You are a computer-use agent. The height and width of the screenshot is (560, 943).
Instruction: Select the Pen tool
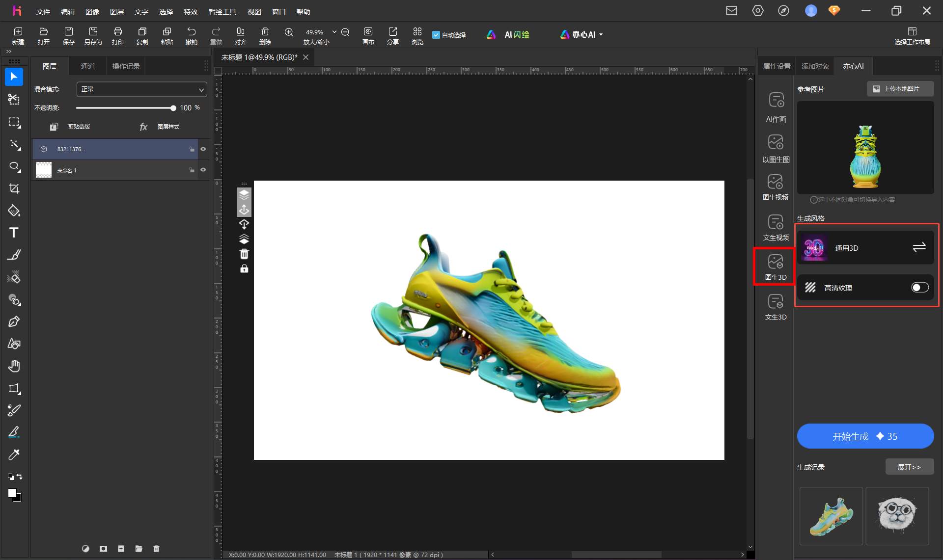coord(14,321)
